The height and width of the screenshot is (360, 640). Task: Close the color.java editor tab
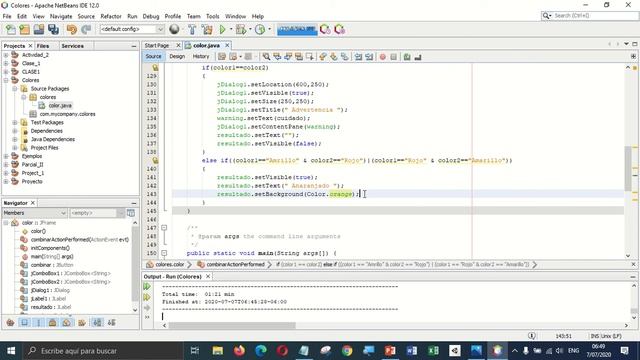coord(227,45)
